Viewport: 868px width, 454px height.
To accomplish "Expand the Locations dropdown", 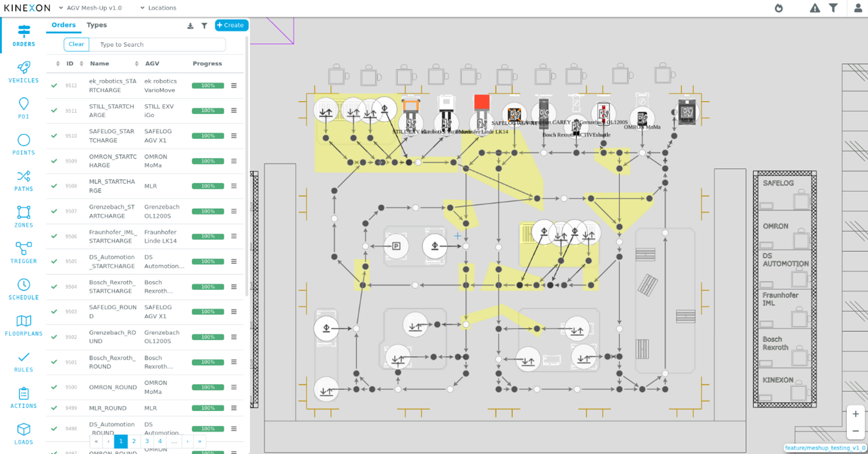I will click(158, 8).
